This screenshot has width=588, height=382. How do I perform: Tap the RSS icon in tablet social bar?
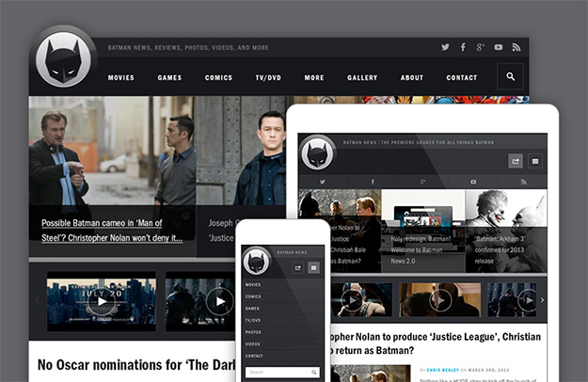[523, 182]
